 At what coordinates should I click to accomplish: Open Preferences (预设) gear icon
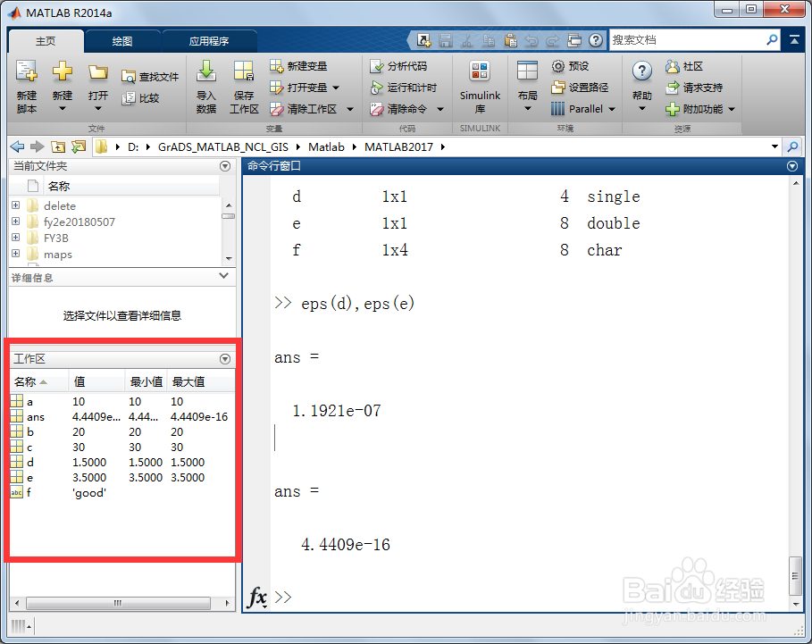[x=557, y=66]
